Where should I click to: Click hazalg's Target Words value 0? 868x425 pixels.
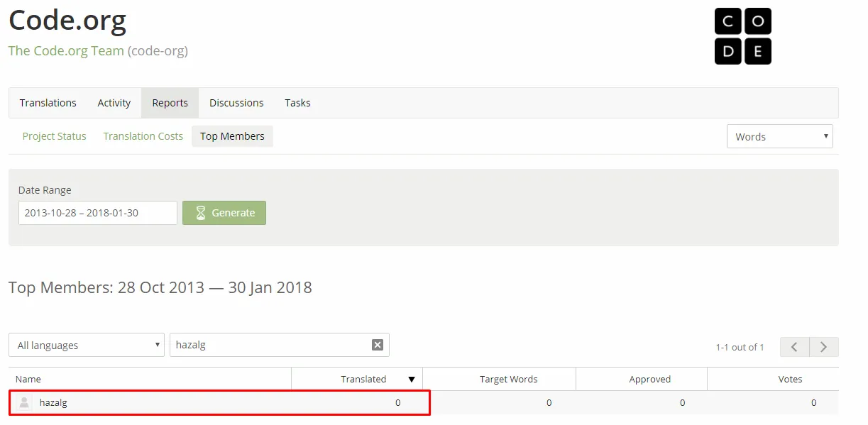click(x=549, y=402)
